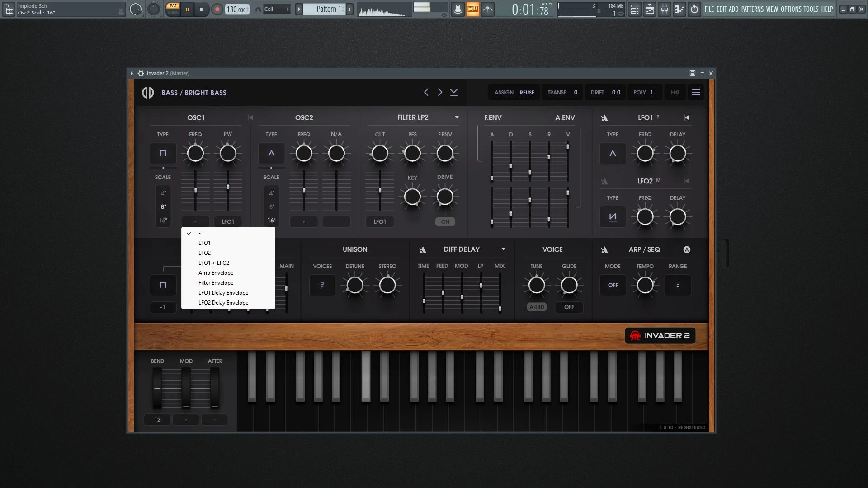868x488 pixels.
Task: Open the preset browser down-arrow
Action: [454, 92]
